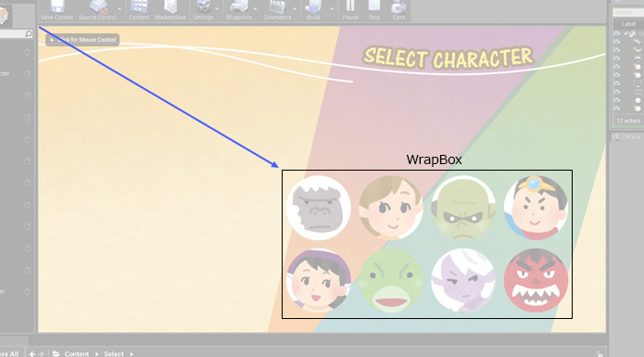Stop the play session
644x357 pixels.
[374, 10]
